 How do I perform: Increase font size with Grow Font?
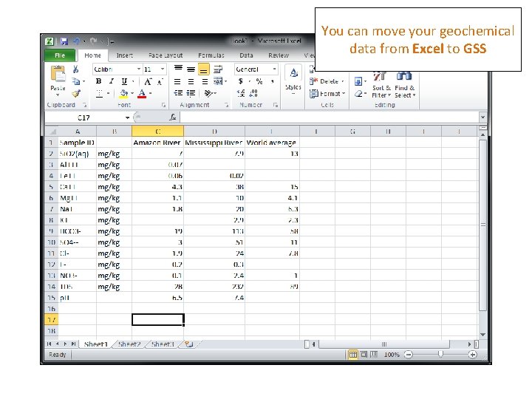148,81
